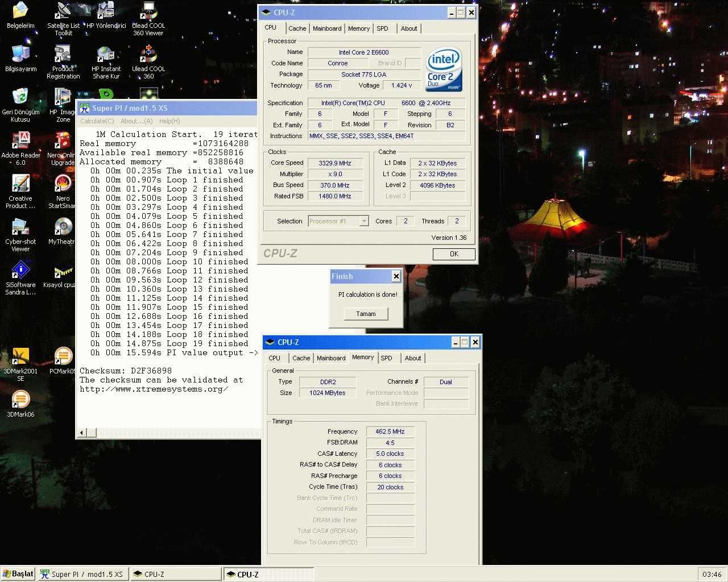Switch to CPU tab in lower CPU-Z
This screenshot has width=728, height=582.
[x=275, y=358]
